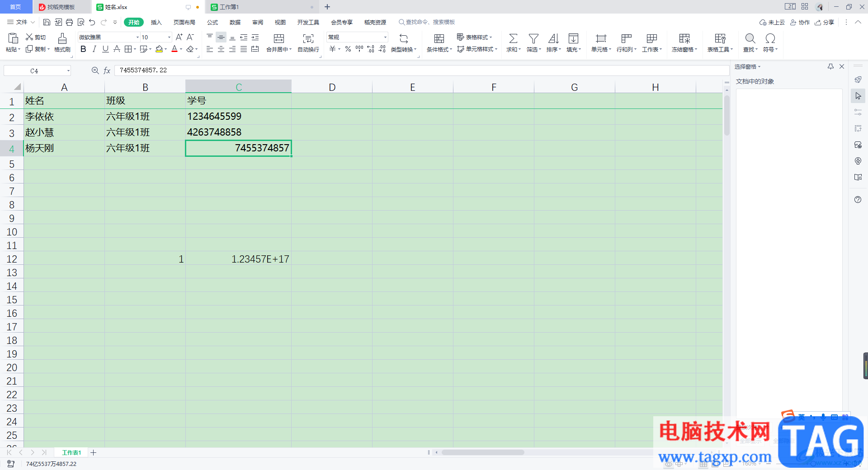The width and height of the screenshot is (868, 470).
Task: Open the 页面布局 ribbon tab
Action: click(184, 22)
